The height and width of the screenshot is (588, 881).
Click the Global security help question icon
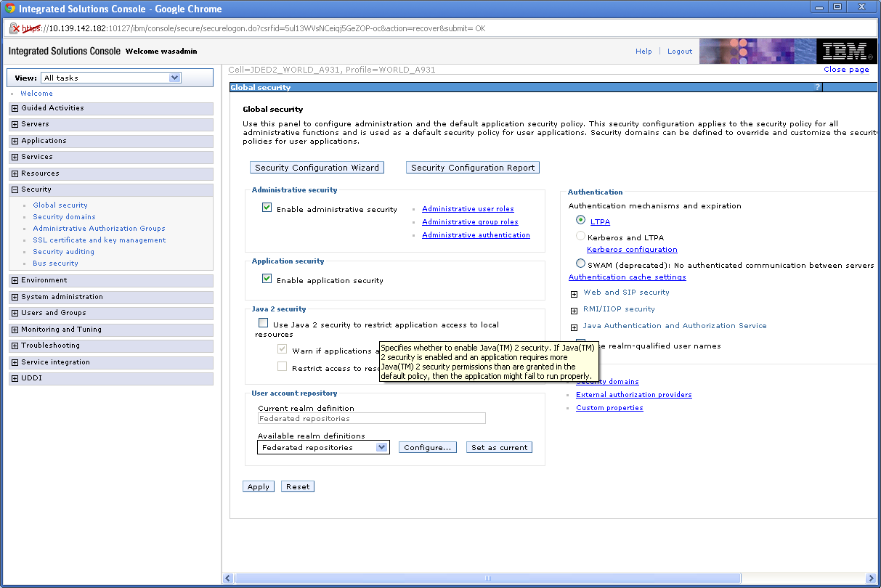click(817, 87)
